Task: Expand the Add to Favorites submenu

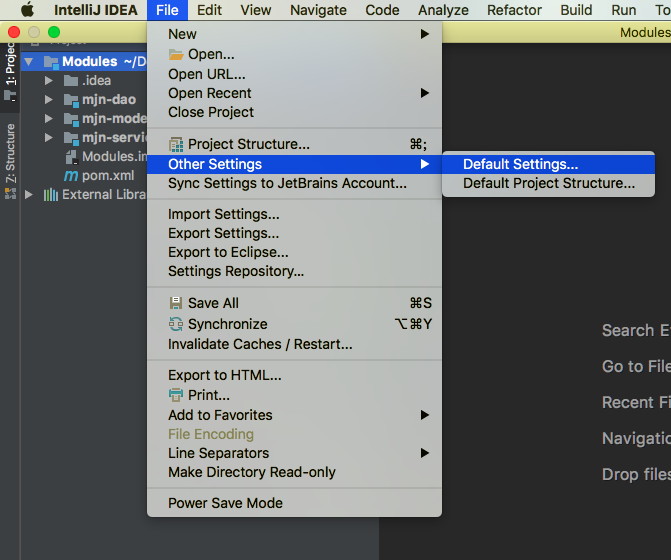Action: (x=294, y=415)
